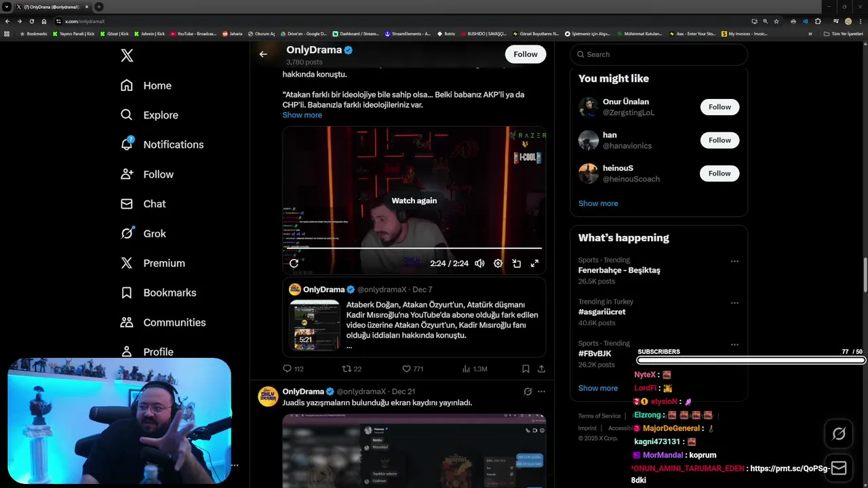Viewport: 868px width, 488px height.
Task: Share the post with 1.3M views
Action: coord(541,369)
